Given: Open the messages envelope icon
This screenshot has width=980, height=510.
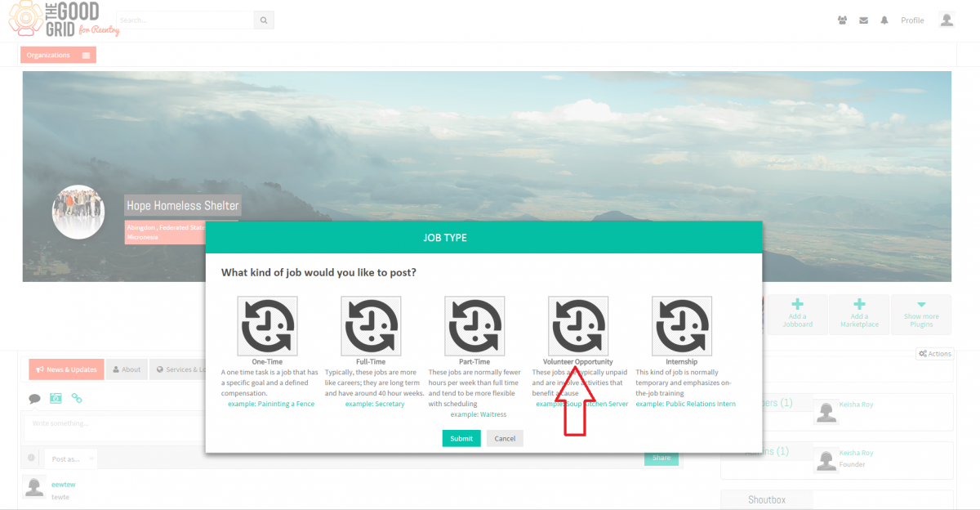Looking at the screenshot, I should (x=863, y=20).
